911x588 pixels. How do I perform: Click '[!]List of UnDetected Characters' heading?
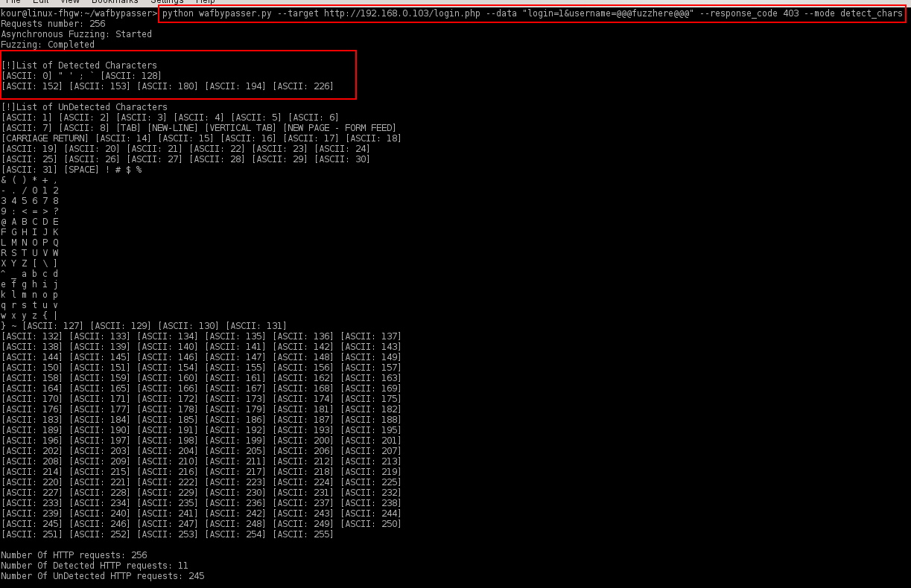click(x=85, y=107)
